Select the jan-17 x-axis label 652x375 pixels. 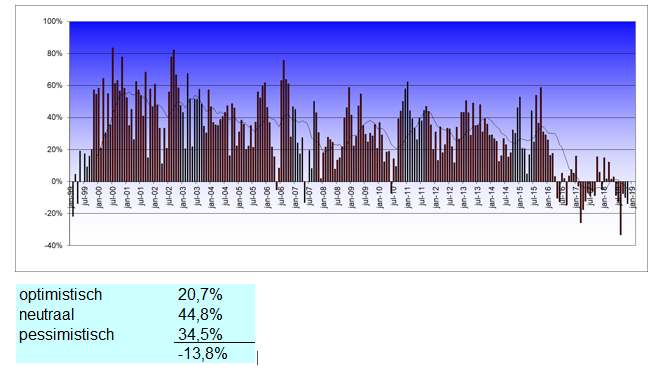[576, 197]
